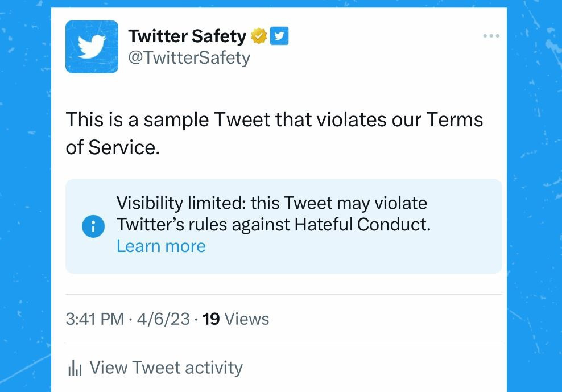Viewport: 562px width, 392px height.
Task: Select the bar-chart analytics icon
Action: 75,368
